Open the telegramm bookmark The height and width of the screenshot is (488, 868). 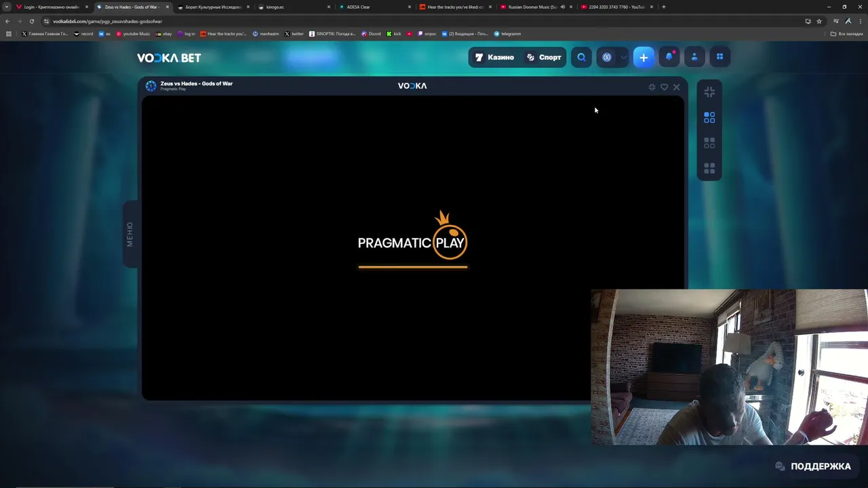coord(507,34)
